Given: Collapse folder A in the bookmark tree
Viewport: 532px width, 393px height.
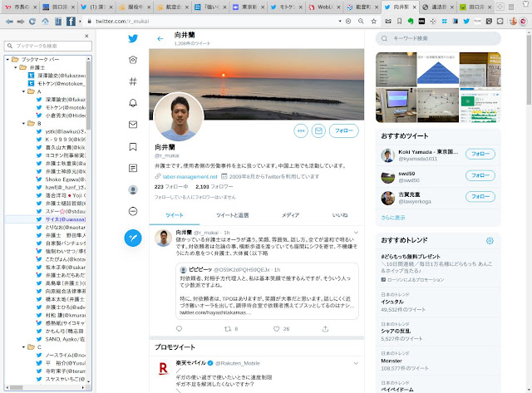Looking at the screenshot, I should click(23, 91).
